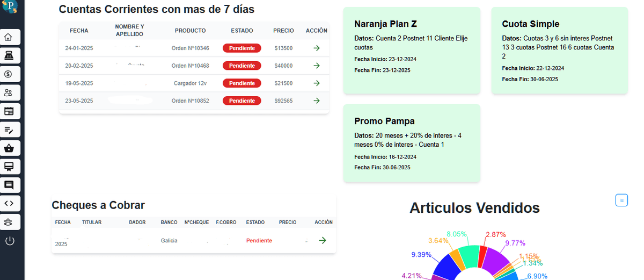
Task: Click arrow action for Orden N°10852 row
Action: [317, 100]
